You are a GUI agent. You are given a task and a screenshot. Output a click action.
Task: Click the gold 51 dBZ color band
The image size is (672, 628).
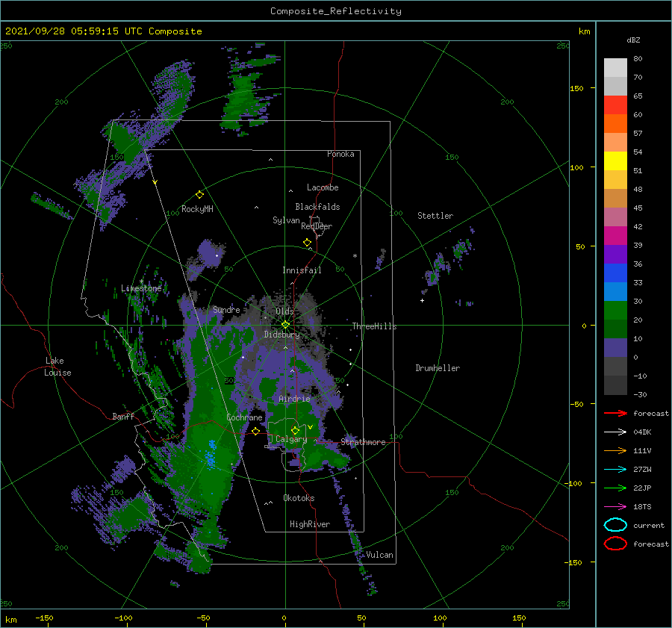[615, 180]
